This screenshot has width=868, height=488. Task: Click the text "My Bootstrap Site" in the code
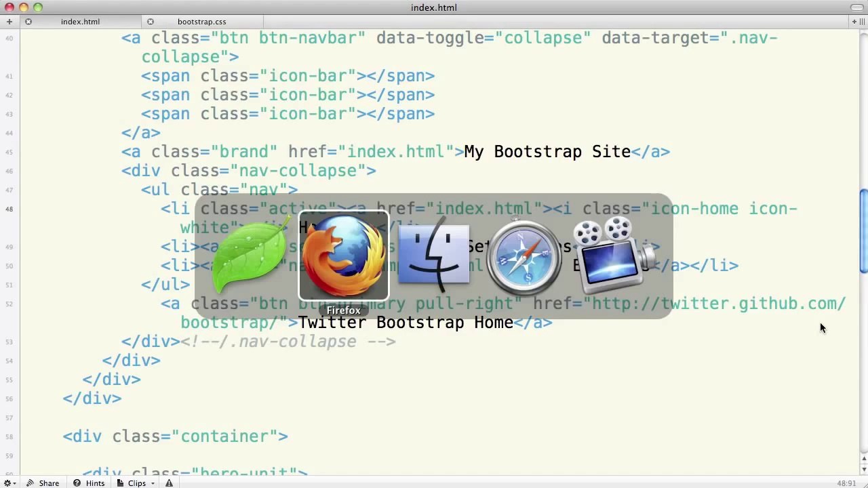tap(547, 152)
